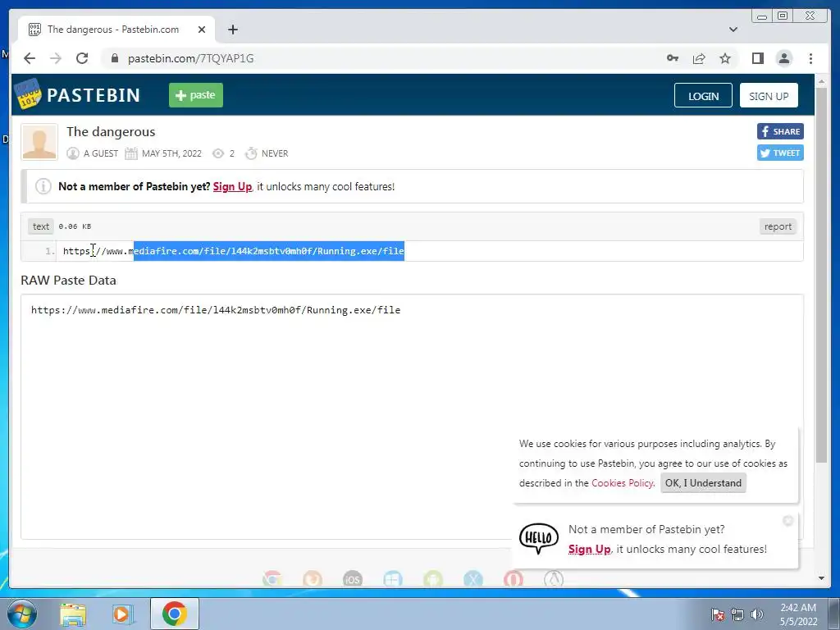
Task: Create a new paste
Action: [196, 95]
